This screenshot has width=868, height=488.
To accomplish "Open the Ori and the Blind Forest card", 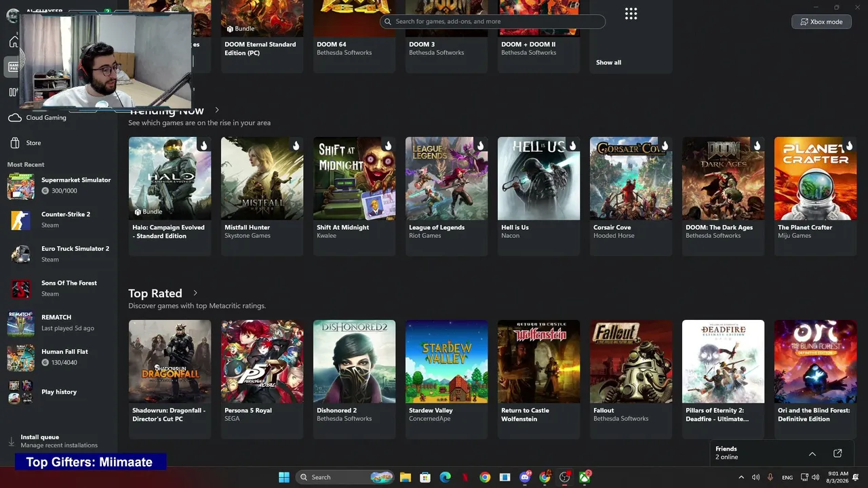I will point(815,380).
